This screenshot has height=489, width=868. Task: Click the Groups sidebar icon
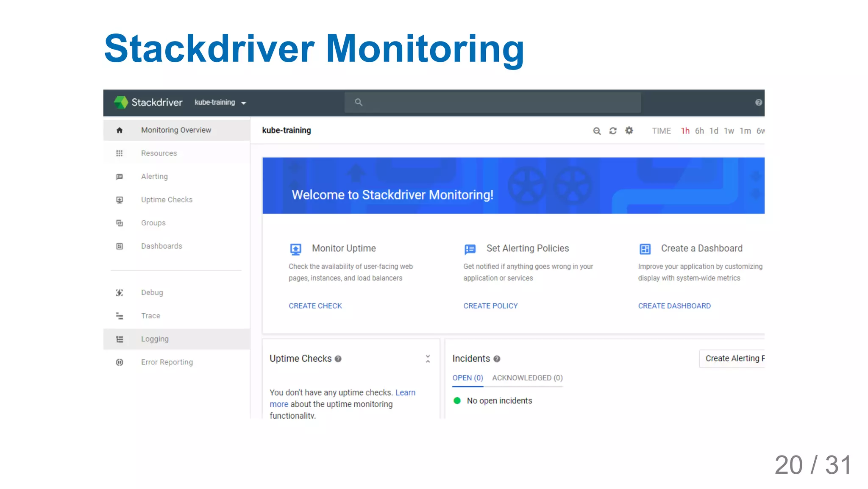click(120, 223)
